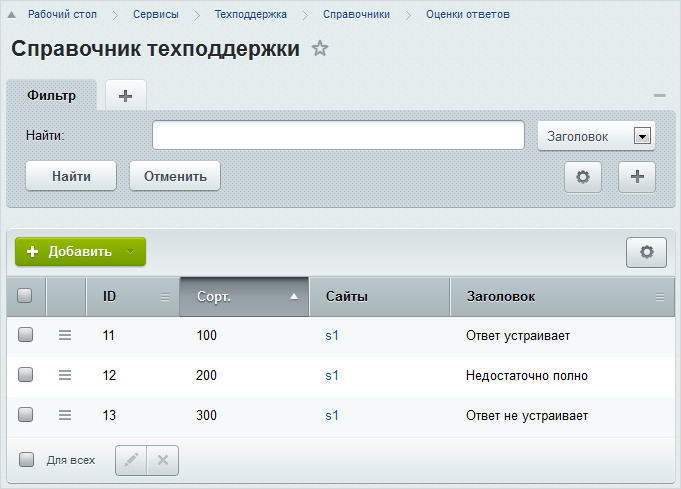This screenshot has height=489, width=681.
Task: Open site s1 link in row 12
Action: [x=332, y=375]
